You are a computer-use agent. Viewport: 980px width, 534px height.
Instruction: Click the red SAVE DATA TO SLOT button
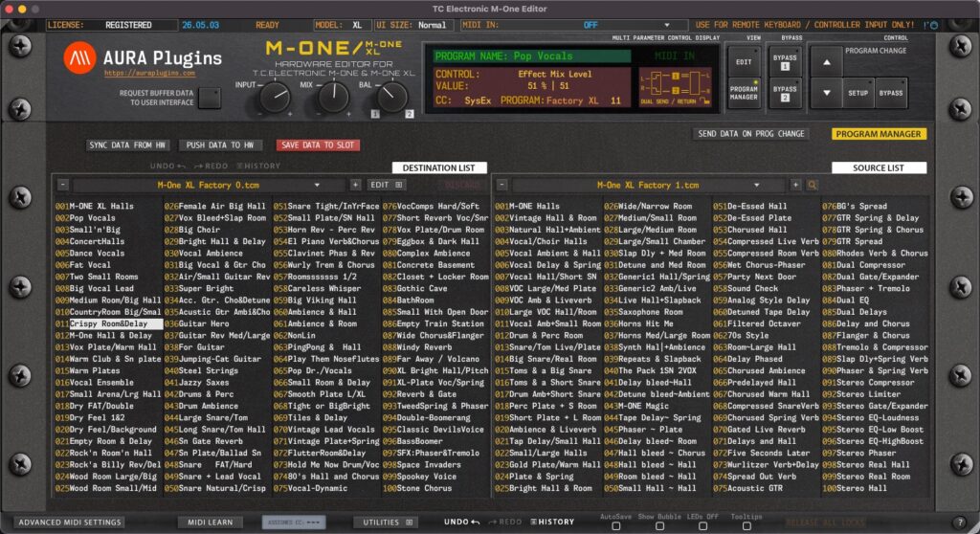(x=318, y=145)
